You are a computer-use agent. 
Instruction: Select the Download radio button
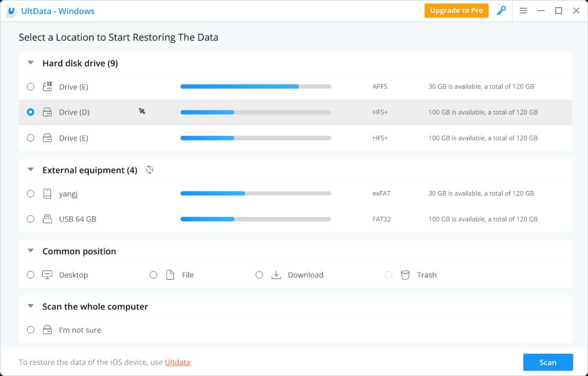259,275
